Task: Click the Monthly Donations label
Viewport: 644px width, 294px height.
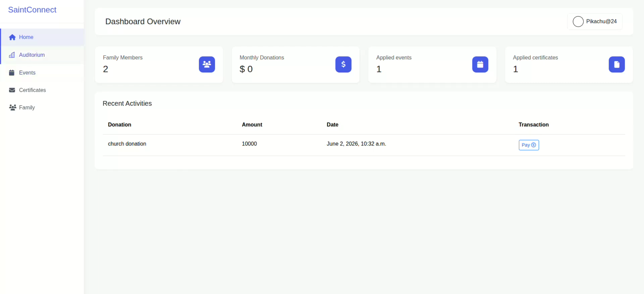Action: [x=262, y=58]
